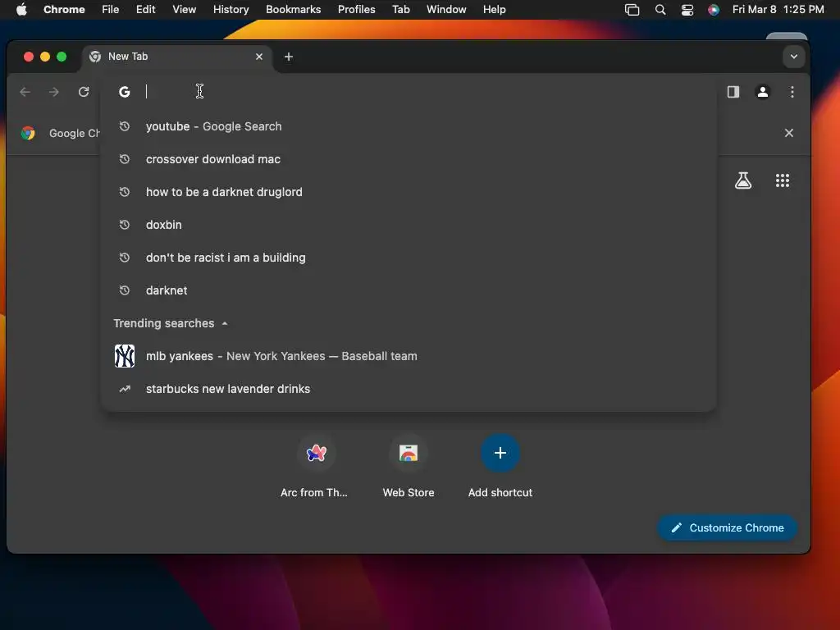This screenshot has width=840, height=630.
Task: Click history icon beside crossover download mac
Action: [125, 159]
